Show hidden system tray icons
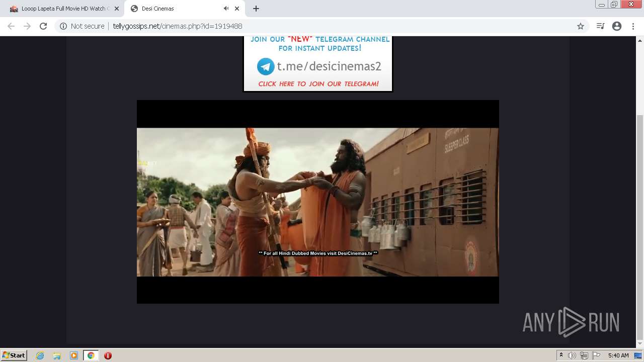644x362 pixels. (x=561, y=355)
